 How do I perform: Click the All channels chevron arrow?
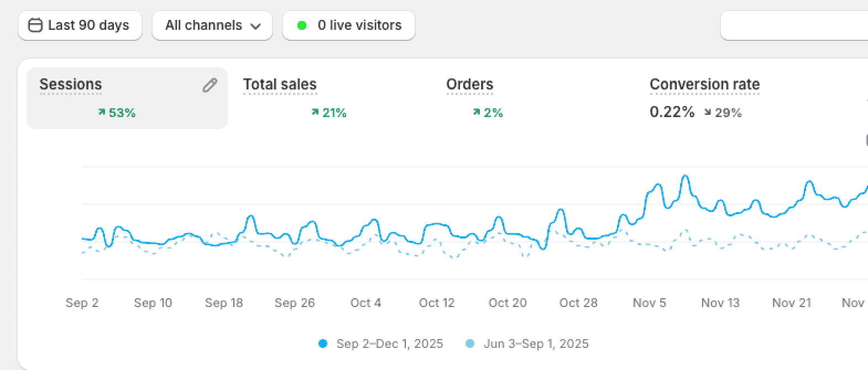(x=255, y=26)
